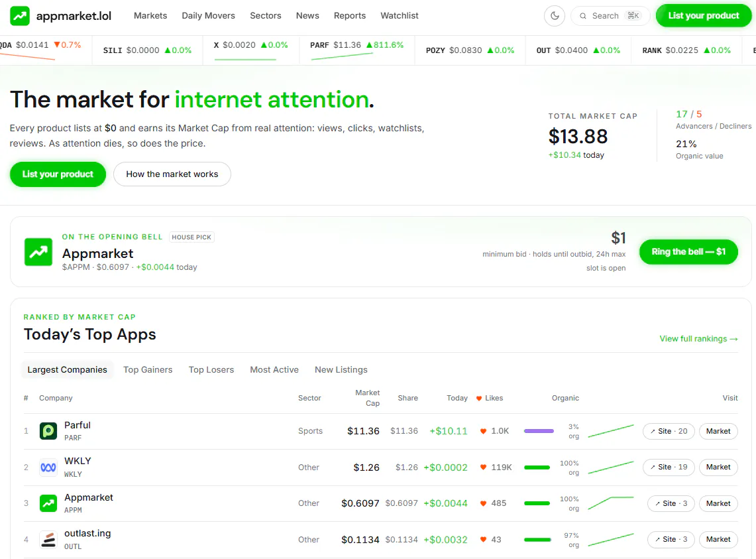Click the 17 / 5 advancers decliners figure
756x559 pixels.
pyautogui.click(x=689, y=115)
